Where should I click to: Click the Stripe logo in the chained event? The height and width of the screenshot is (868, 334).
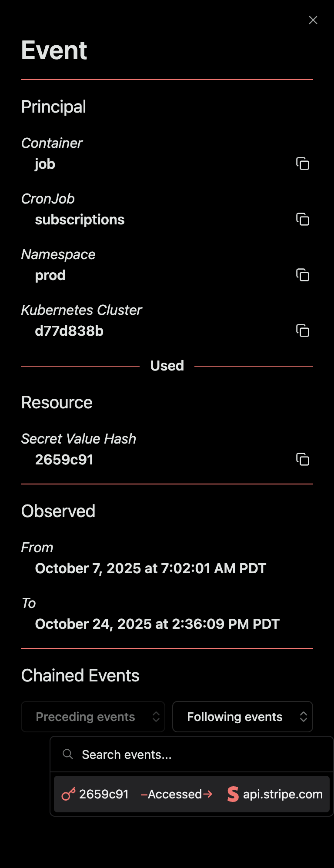pyautogui.click(x=232, y=794)
